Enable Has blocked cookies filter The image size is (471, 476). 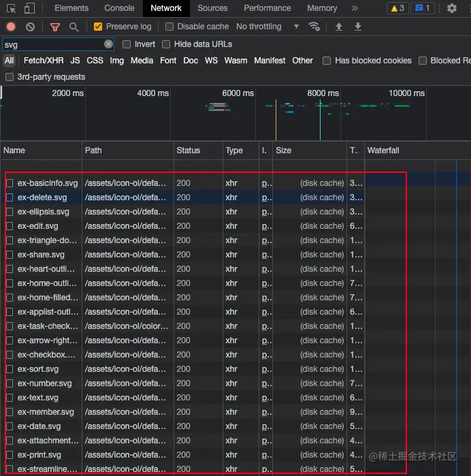tap(327, 61)
